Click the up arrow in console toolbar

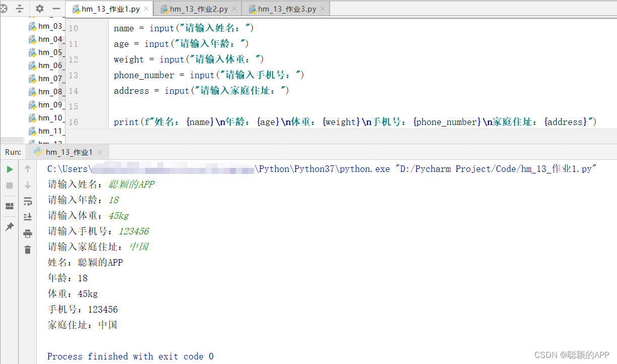28,169
